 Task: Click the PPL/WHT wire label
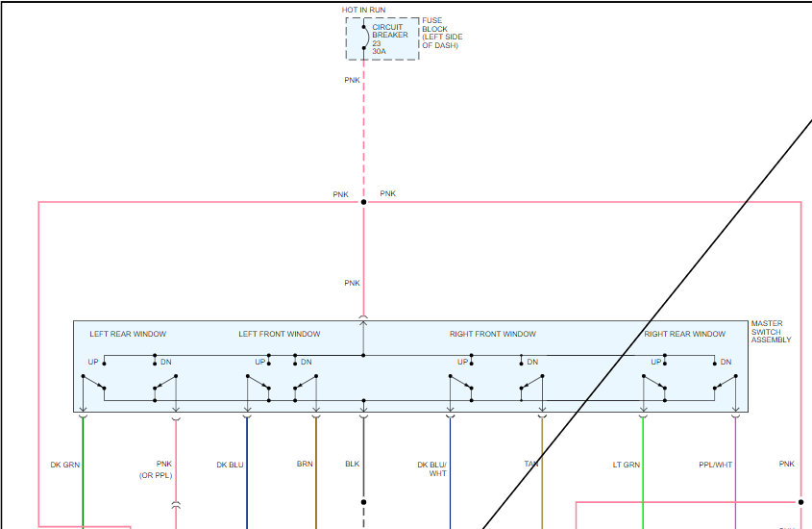coord(715,465)
